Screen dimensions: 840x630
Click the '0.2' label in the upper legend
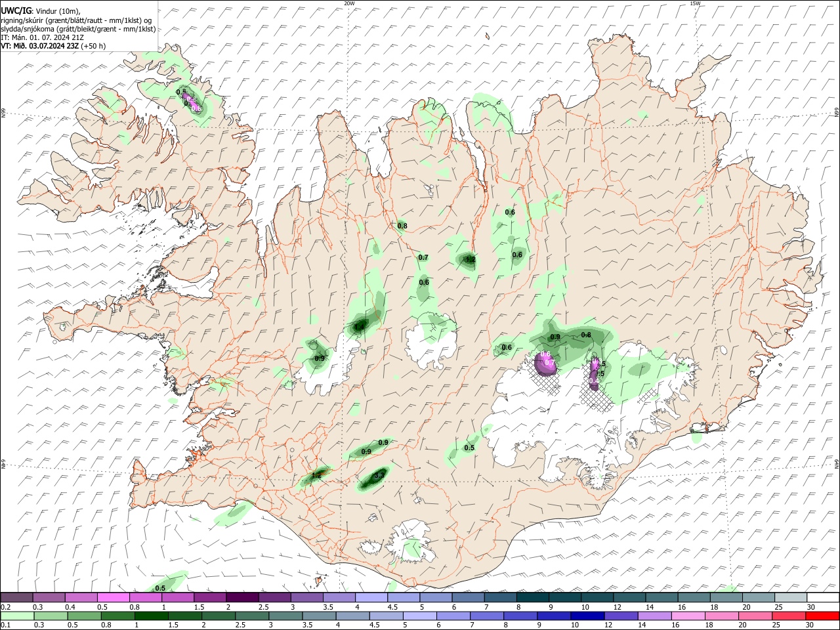5,607
